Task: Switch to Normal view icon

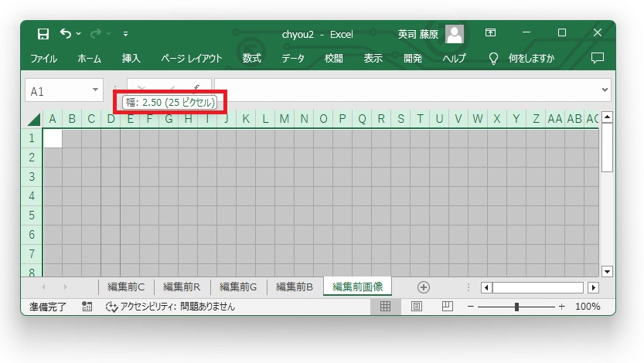Action: 385,307
